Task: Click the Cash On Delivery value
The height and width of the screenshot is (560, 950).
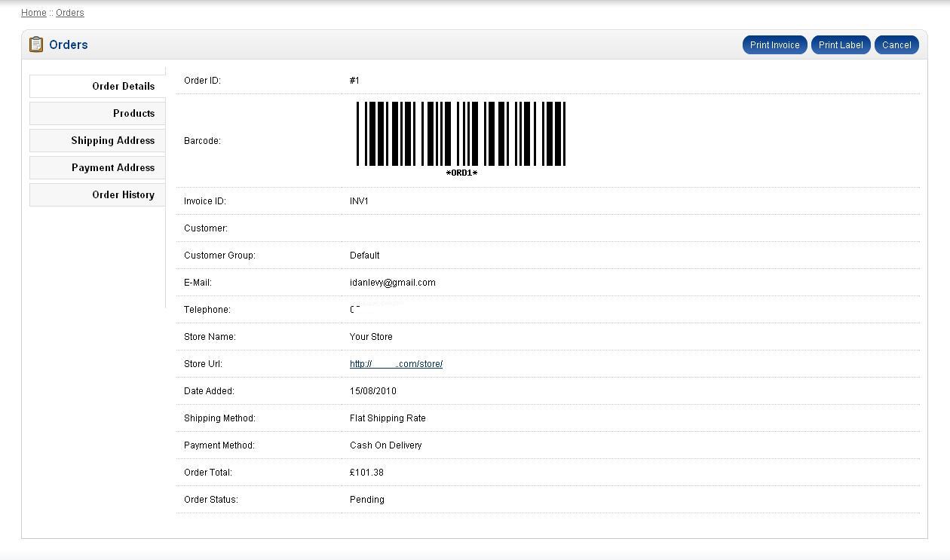Action: coord(385,445)
